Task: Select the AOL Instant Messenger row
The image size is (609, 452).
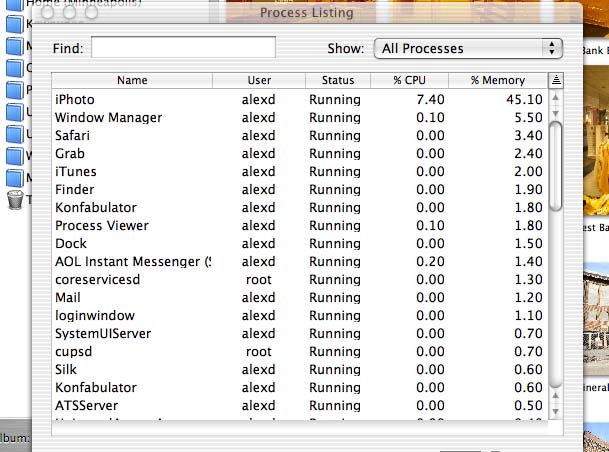Action: tap(299, 261)
